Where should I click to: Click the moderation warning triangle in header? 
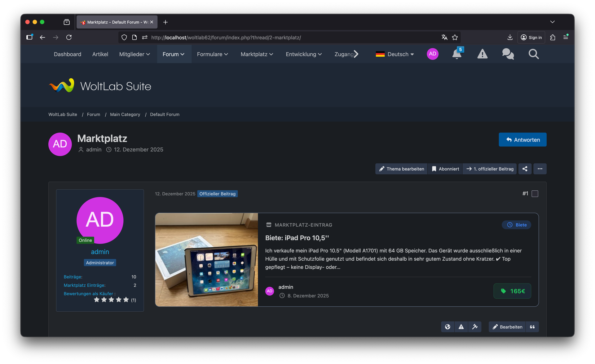[482, 54]
